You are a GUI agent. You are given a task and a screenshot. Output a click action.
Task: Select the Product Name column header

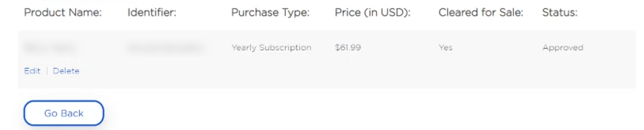point(63,12)
